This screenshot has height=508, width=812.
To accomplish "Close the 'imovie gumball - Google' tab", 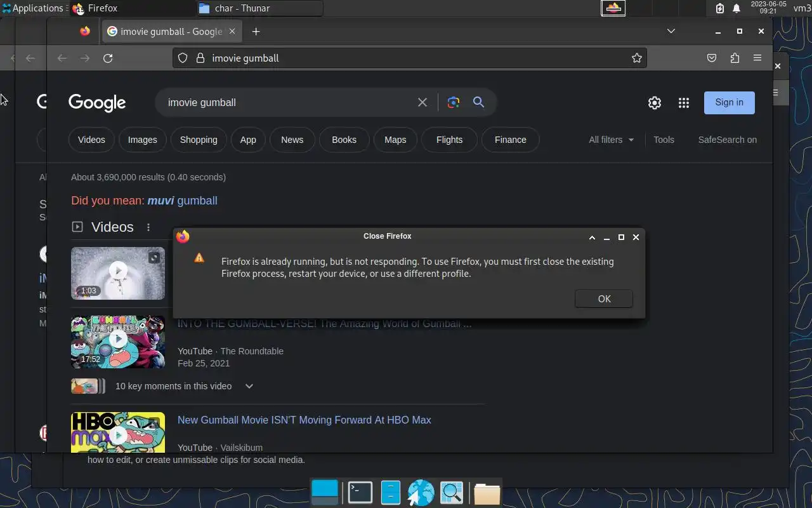I will (232, 31).
